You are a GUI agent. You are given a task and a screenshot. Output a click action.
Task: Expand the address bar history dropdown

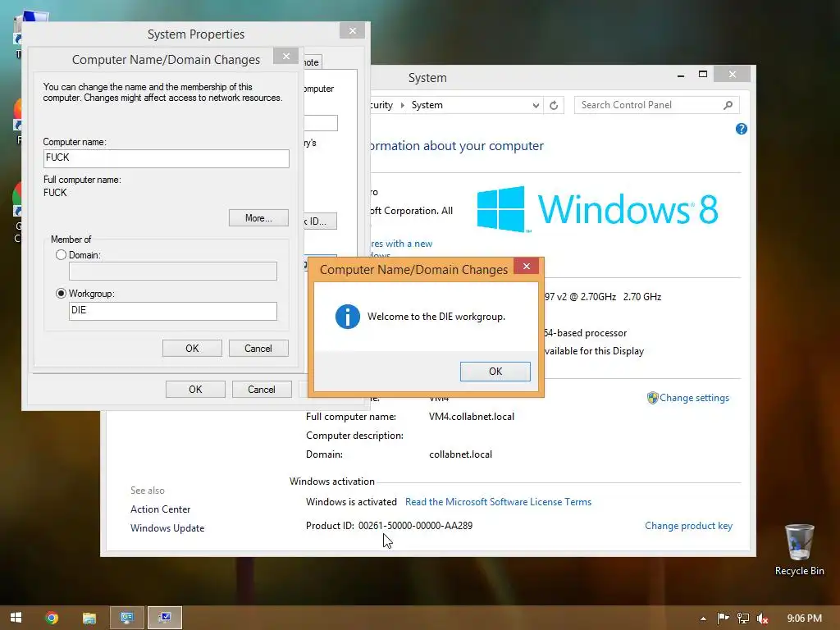click(x=536, y=105)
